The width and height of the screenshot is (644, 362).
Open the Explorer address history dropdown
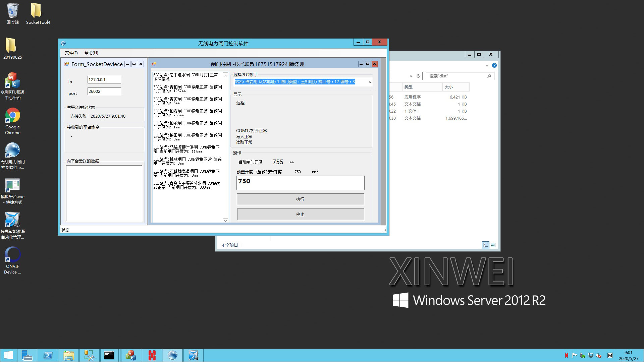click(411, 76)
